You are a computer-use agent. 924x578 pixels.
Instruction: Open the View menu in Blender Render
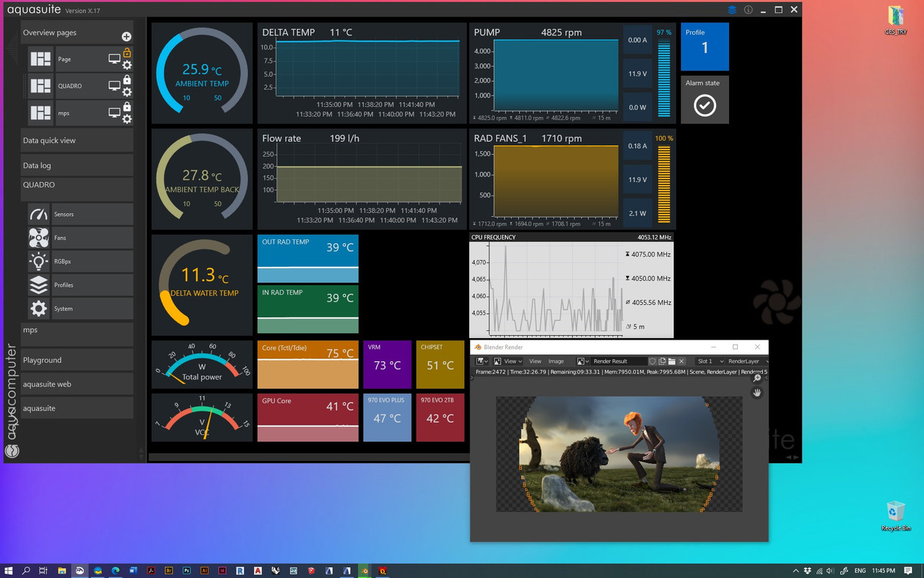[x=535, y=361]
